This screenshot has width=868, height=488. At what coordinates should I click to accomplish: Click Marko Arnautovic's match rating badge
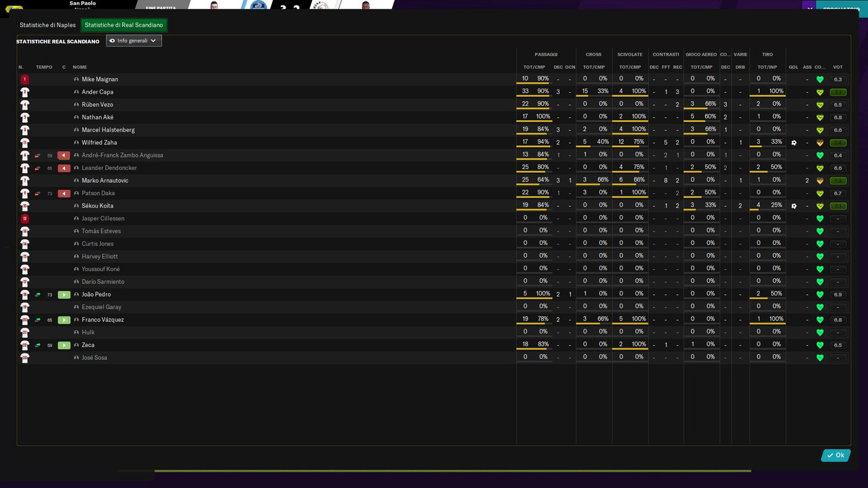838,181
